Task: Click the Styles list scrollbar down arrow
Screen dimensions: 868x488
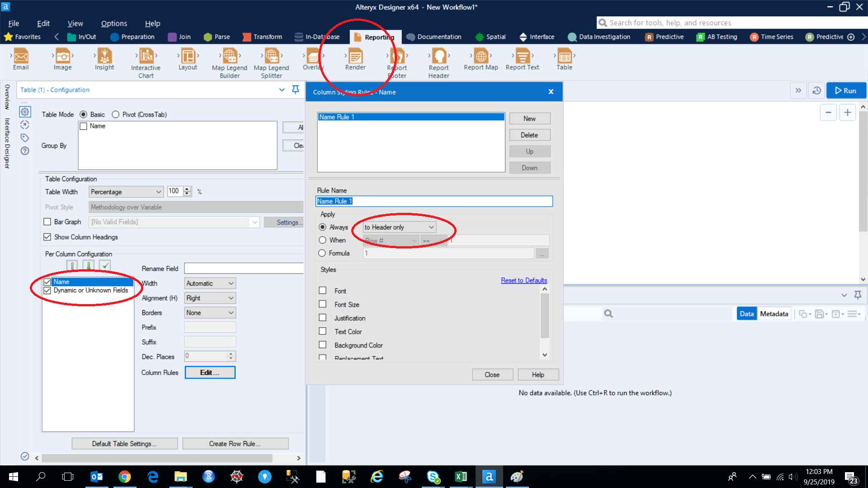Action: point(545,355)
